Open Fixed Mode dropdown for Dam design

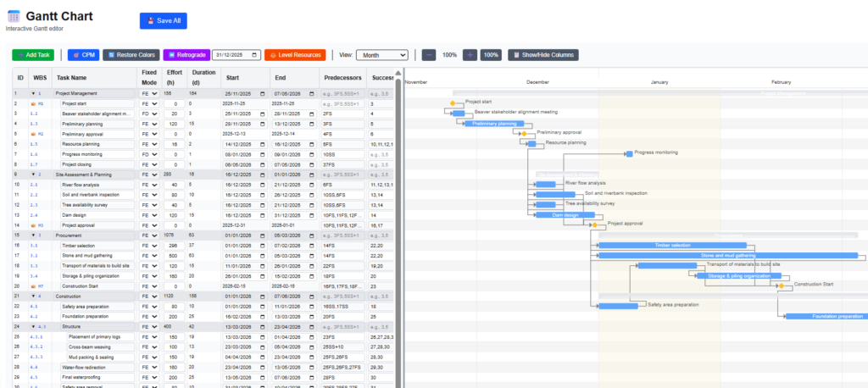point(149,215)
